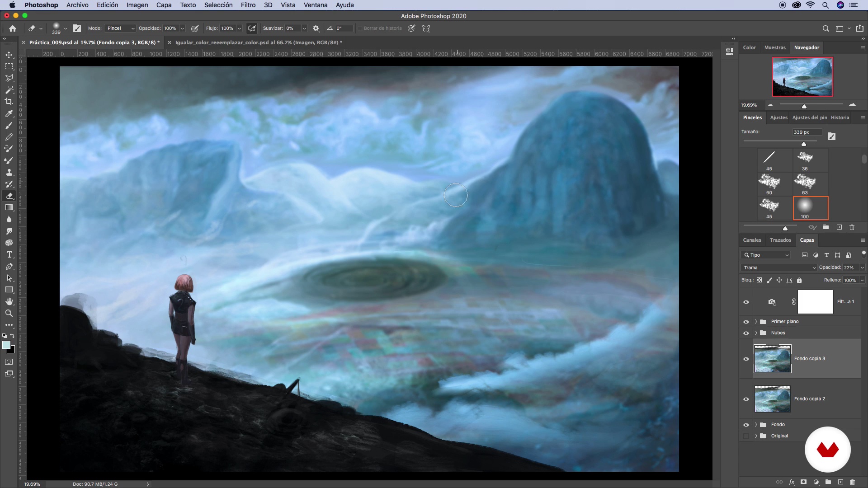Hide the Fondo copia 2 layer
The height and width of the screenshot is (488, 868).
[746, 399]
